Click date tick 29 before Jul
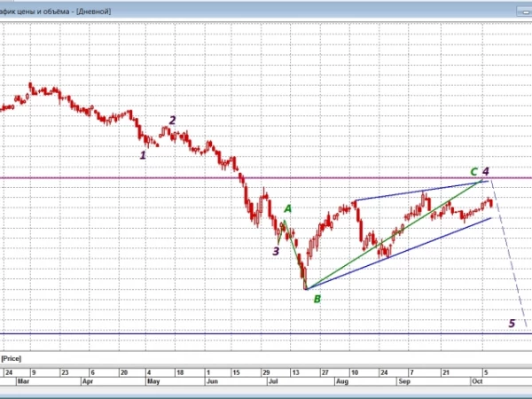This screenshot has width=532, height=399. pyautogui.click(x=266, y=372)
